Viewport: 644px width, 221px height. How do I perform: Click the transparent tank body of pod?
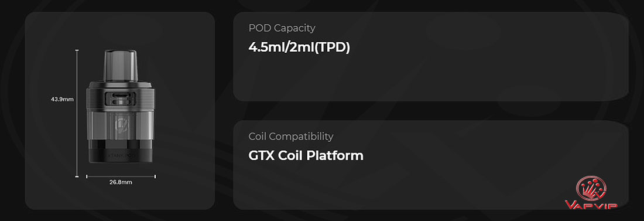pyautogui.click(x=121, y=125)
